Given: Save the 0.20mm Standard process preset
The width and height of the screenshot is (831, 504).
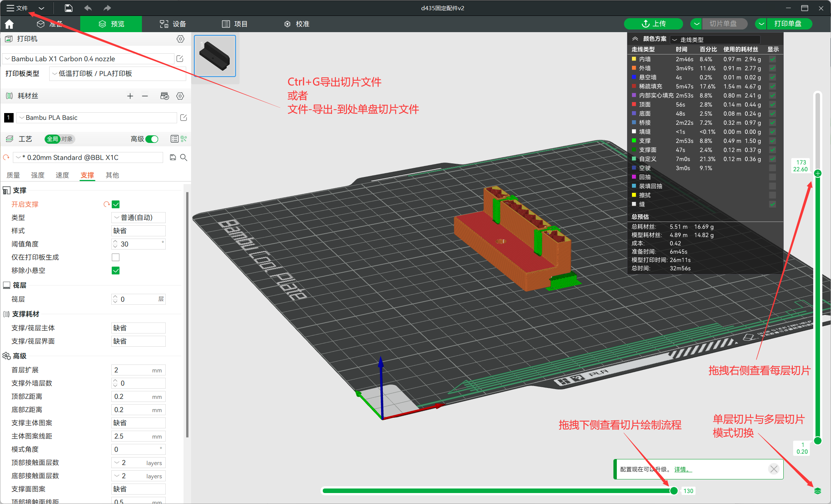Looking at the screenshot, I should click(x=173, y=157).
